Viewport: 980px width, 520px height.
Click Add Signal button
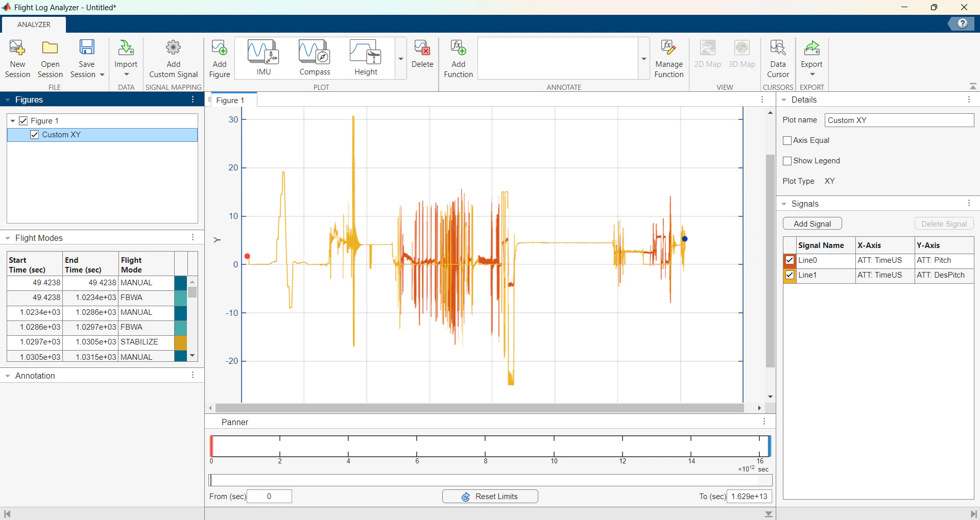click(x=812, y=224)
